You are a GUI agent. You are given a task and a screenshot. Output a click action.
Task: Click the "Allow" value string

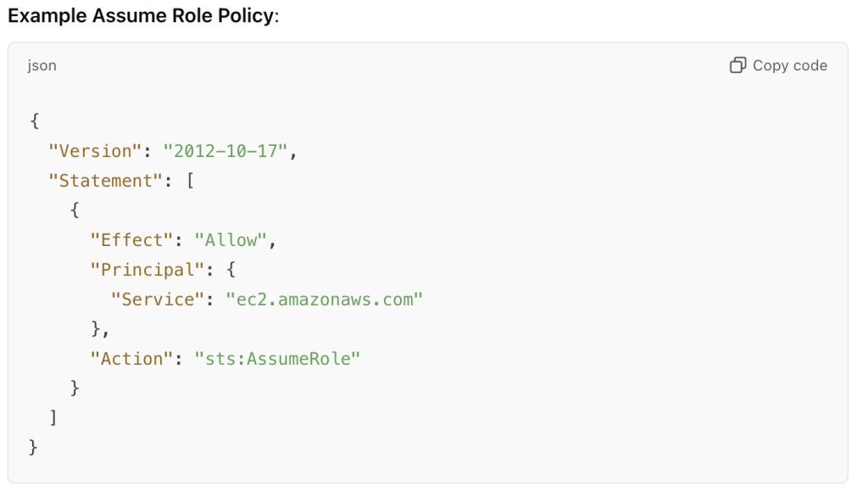point(231,240)
